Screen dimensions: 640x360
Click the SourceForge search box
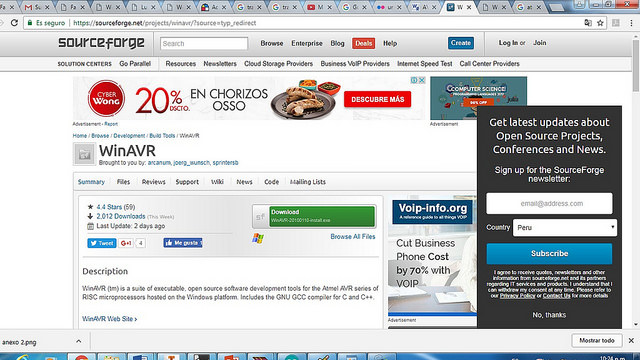click(x=204, y=43)
